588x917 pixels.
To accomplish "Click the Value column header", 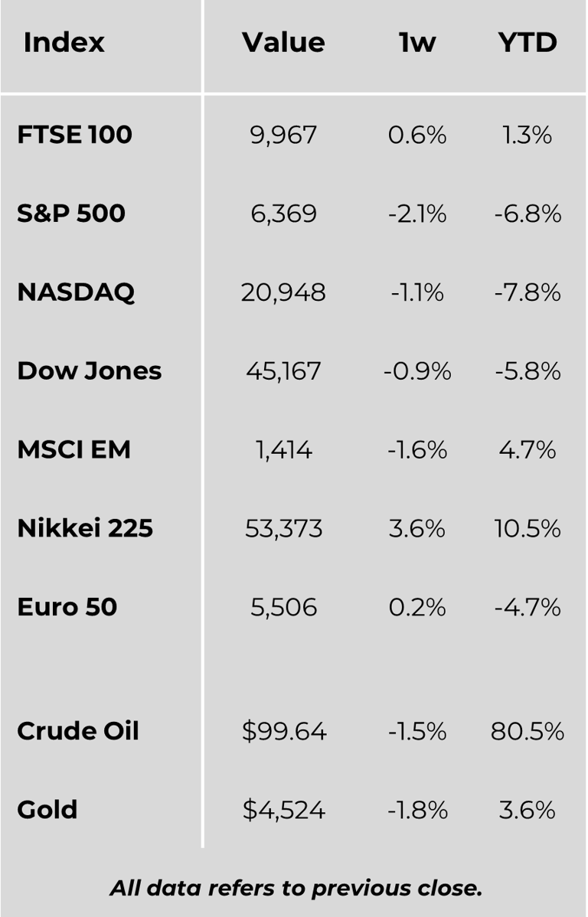I will pyautogui.click(x=283, y=42).
